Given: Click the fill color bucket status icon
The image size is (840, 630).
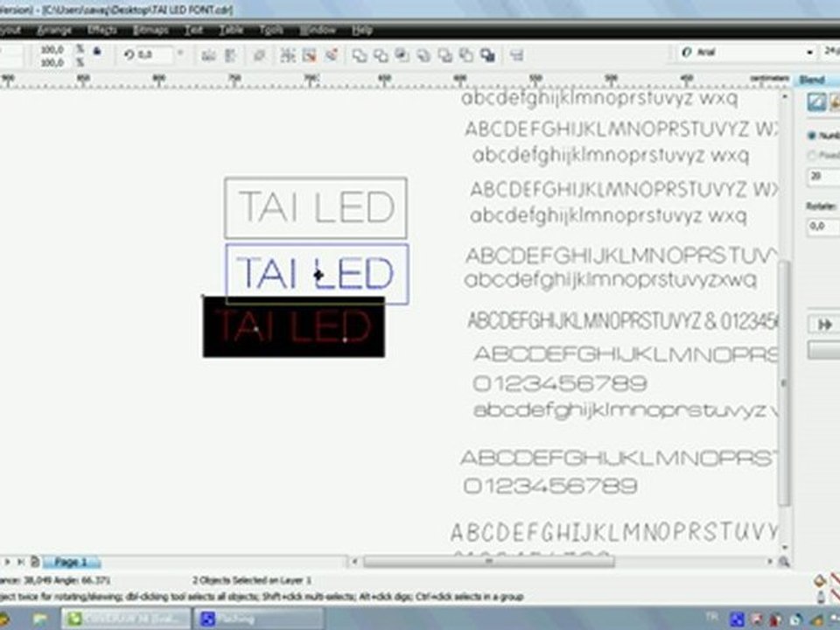Looking at the screenshot, I should pos(820,580).
